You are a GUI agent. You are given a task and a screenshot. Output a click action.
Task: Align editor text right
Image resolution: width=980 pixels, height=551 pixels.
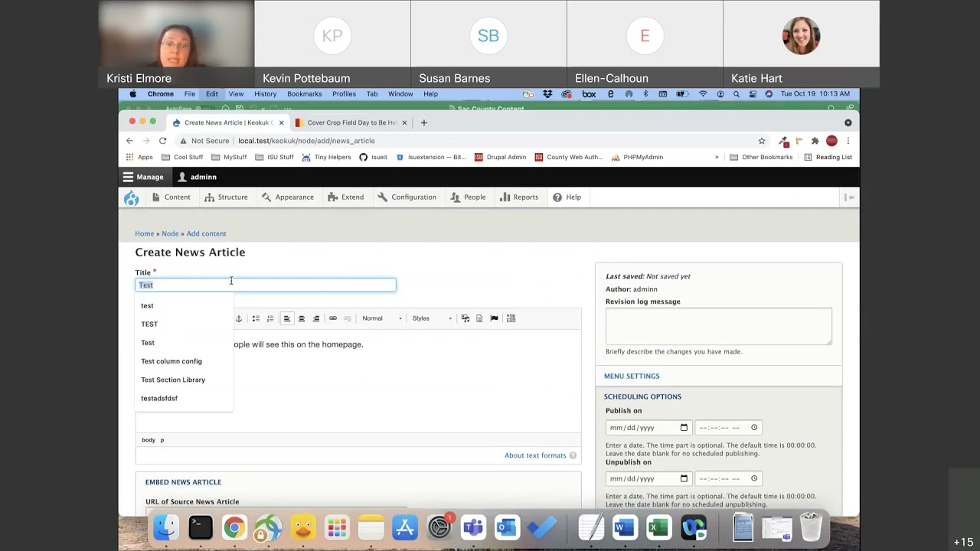(x=316, y=318)
